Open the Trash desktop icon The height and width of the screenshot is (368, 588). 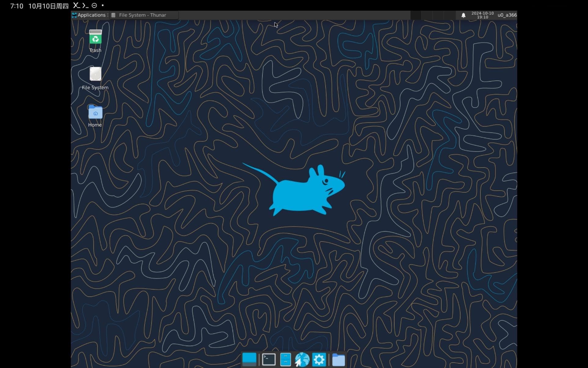(95, 37)
